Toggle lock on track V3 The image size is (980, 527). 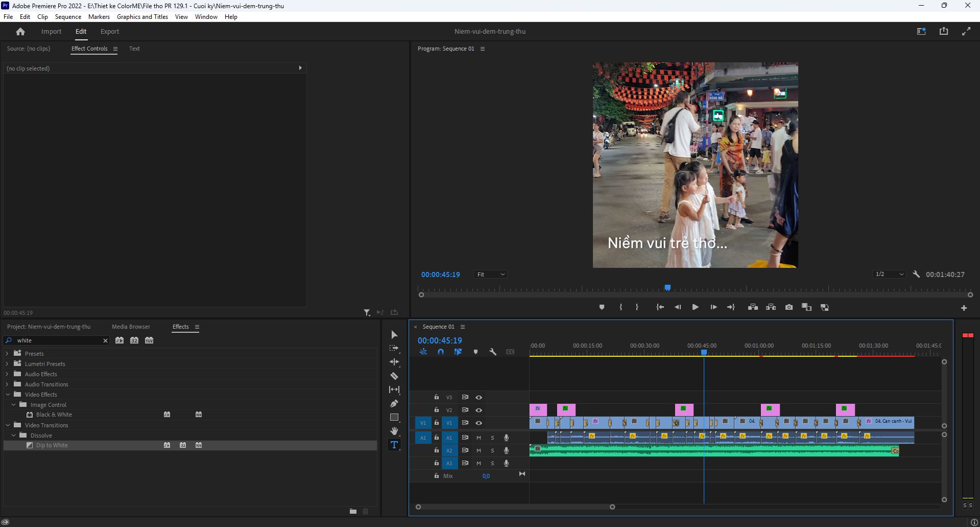pyautogui.click(x=436, y=397)
